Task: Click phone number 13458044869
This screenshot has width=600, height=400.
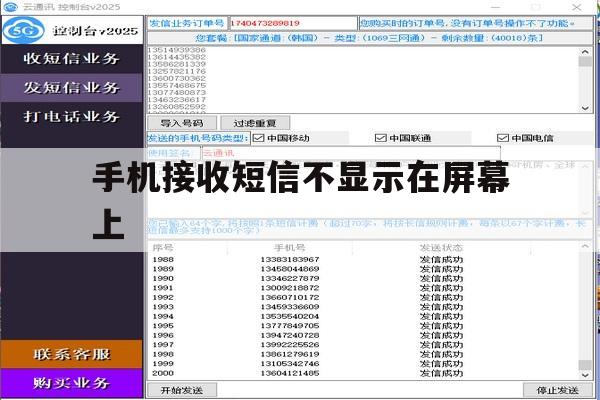Action: click(290, 269)
